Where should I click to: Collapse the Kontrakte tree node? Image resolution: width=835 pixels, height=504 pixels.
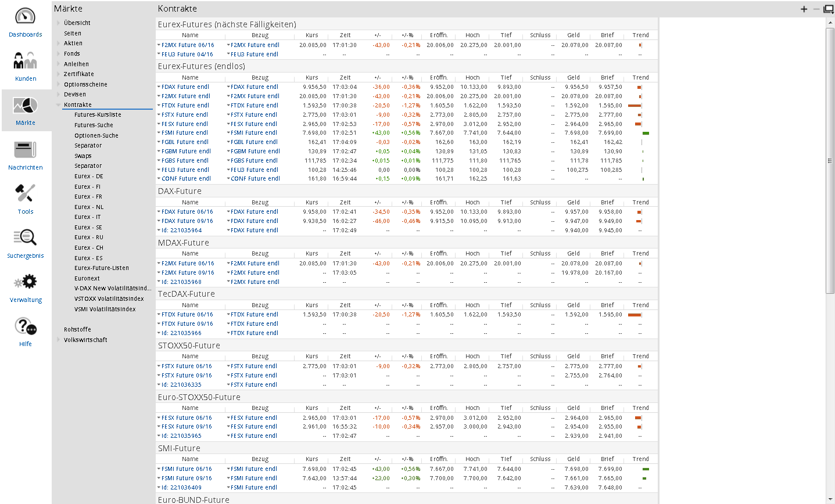point(59,105)
